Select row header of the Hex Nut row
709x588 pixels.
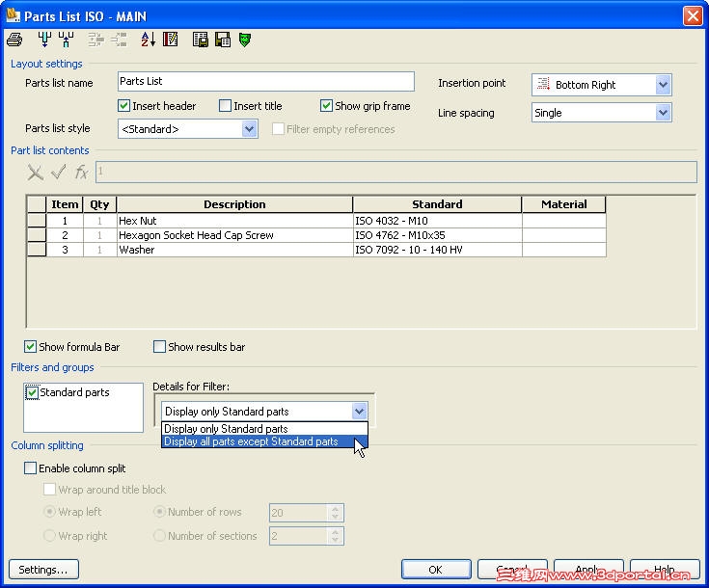coord(37,221)
